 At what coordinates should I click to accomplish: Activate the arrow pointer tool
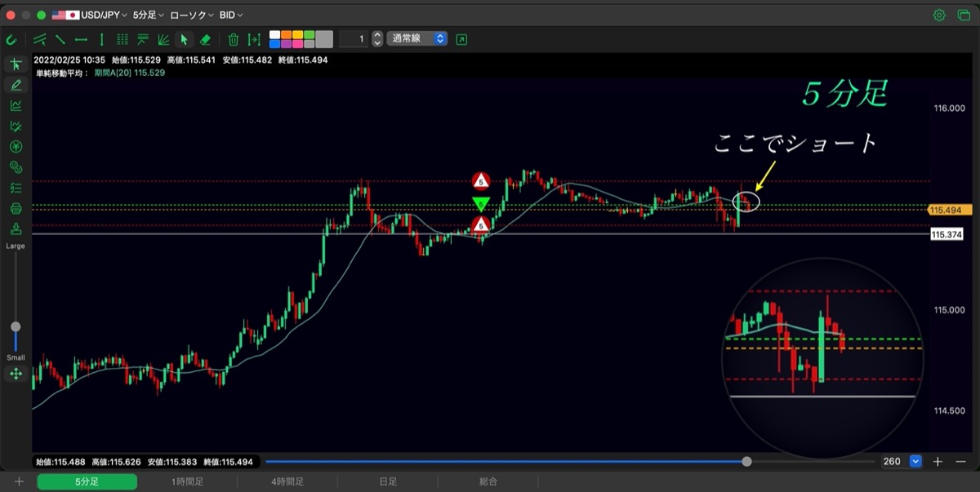pyautogui.click(x=185, y=39)
